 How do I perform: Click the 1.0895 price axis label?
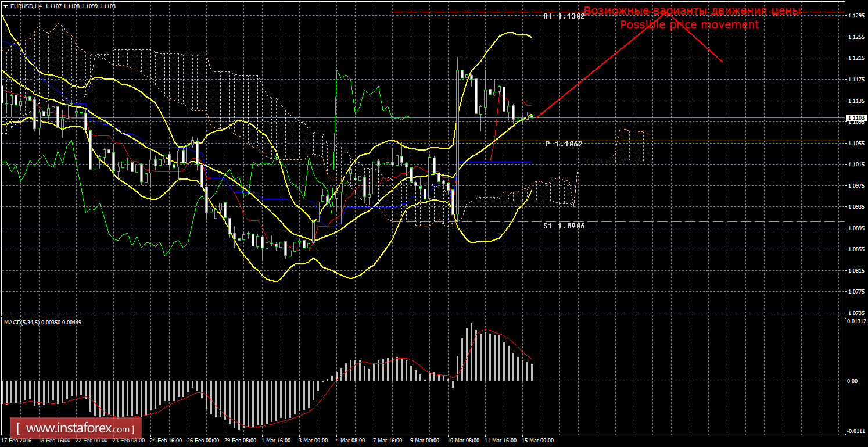click(x=856, y=228)
